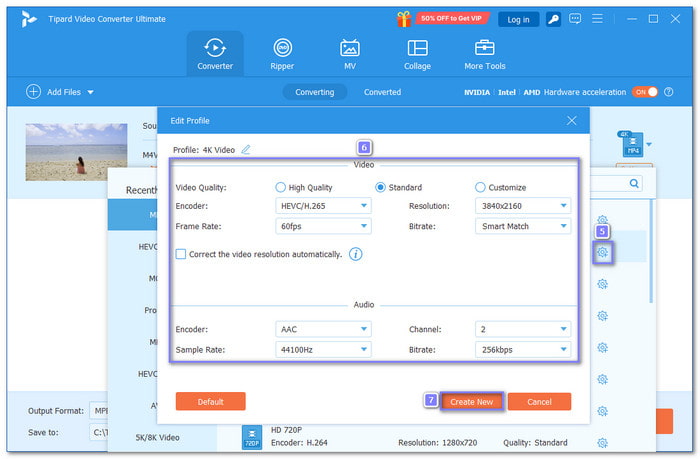This screenshot has height=459, width=700.
Task: Open audio Bitrate 256kbps dropdown
Action: 523,350
